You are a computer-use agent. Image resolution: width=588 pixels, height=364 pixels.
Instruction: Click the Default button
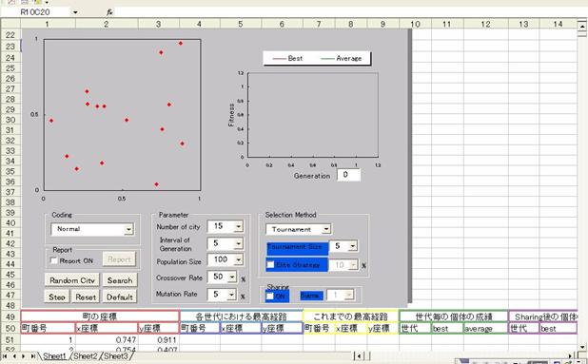pos(120,297)
